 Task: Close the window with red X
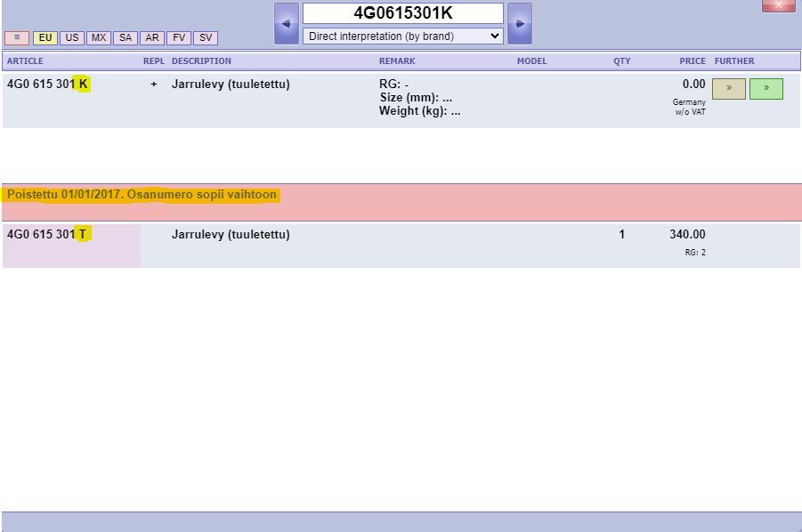(778, 5)
